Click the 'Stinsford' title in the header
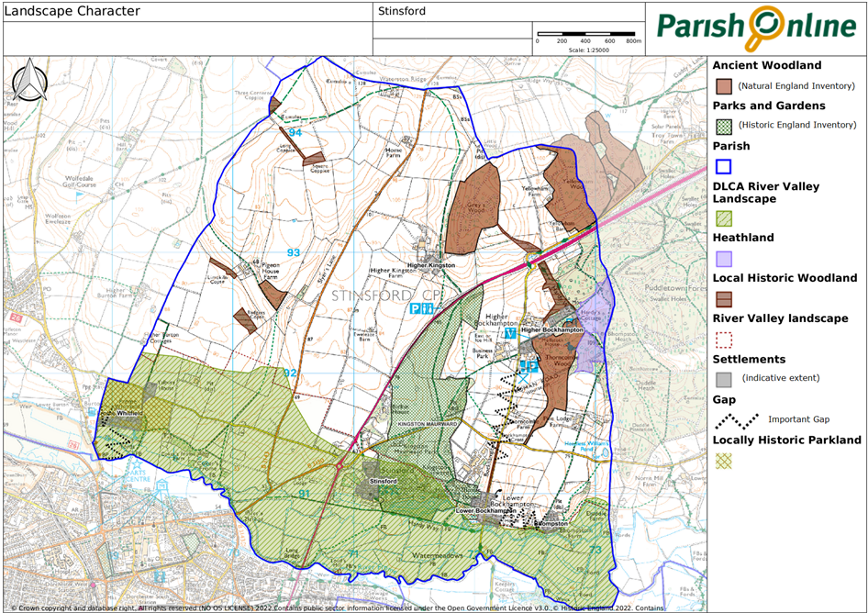The height and width of the screenshot is (613, 868). pos(402,11)
